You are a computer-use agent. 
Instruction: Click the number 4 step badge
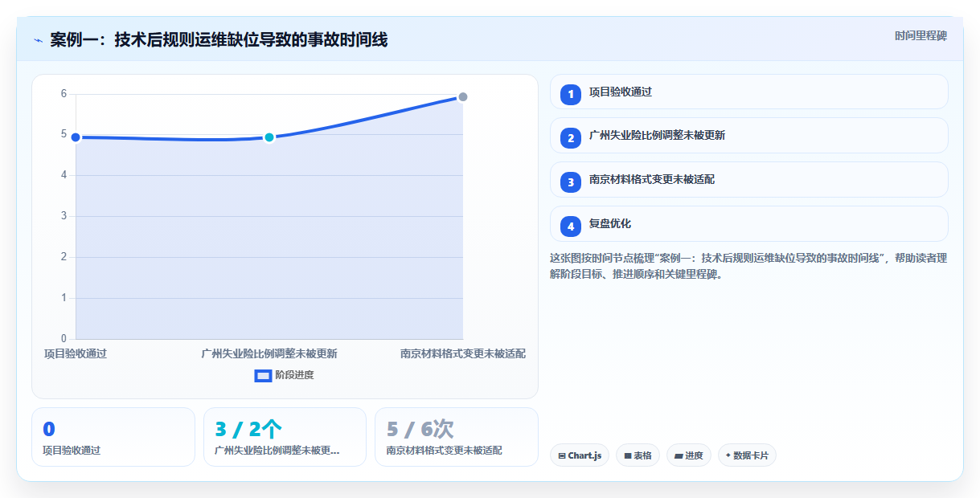571,227
